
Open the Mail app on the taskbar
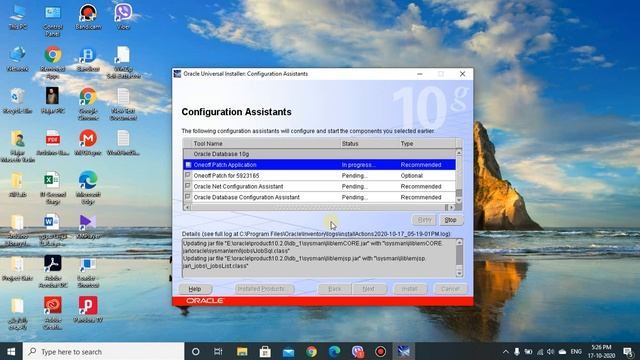click(289, 351)
